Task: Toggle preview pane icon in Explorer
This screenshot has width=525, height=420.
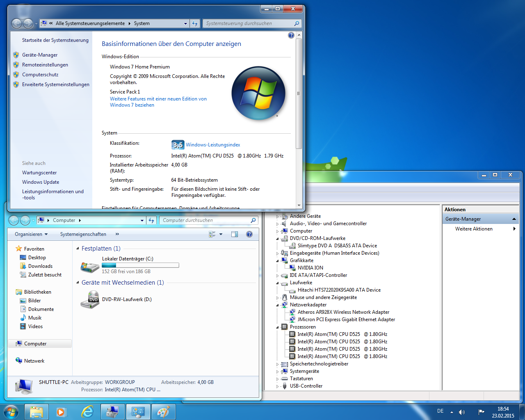Action: tap(235, 234)
